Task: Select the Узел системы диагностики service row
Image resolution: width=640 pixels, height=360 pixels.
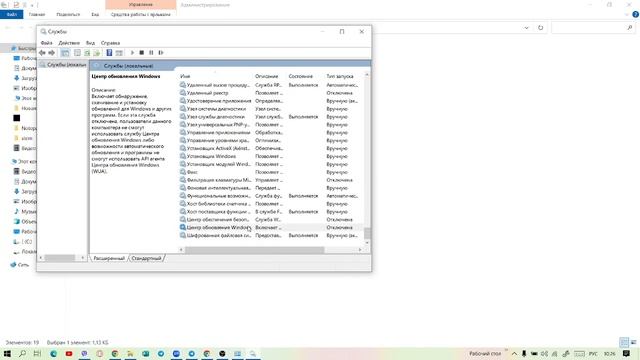Action: point(271,109)
